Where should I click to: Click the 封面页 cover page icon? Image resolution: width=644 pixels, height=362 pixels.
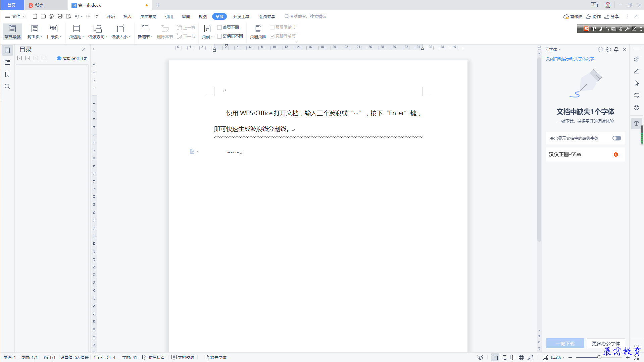(x=35, y=29)
